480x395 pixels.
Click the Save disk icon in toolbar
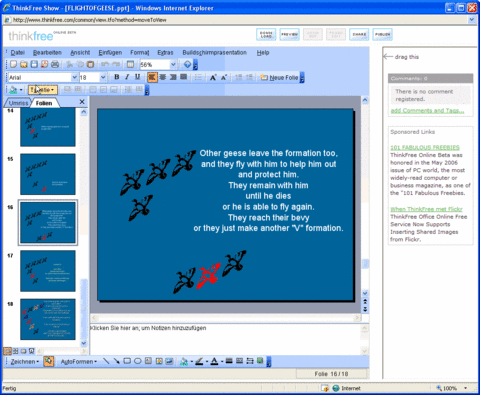click(34, 64)
